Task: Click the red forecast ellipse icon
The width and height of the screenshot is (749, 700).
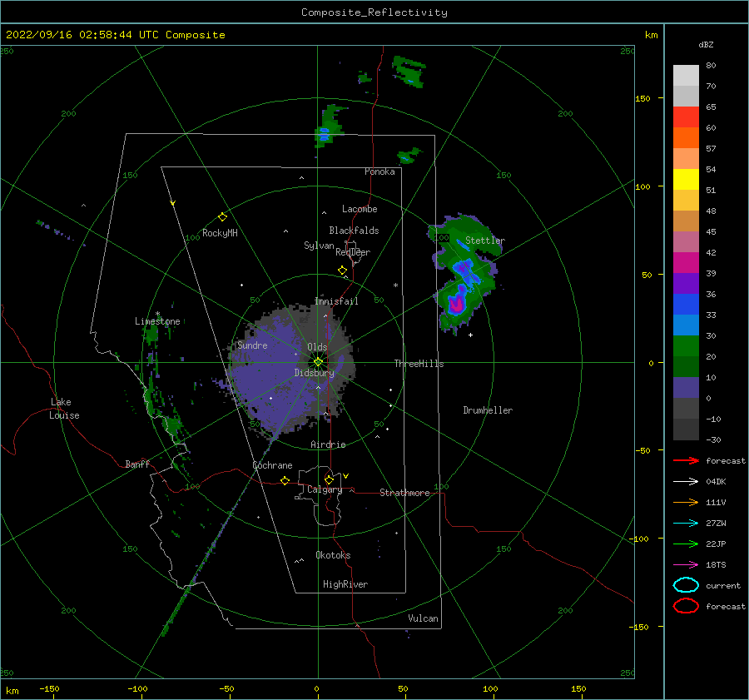Action: [686, 606]
